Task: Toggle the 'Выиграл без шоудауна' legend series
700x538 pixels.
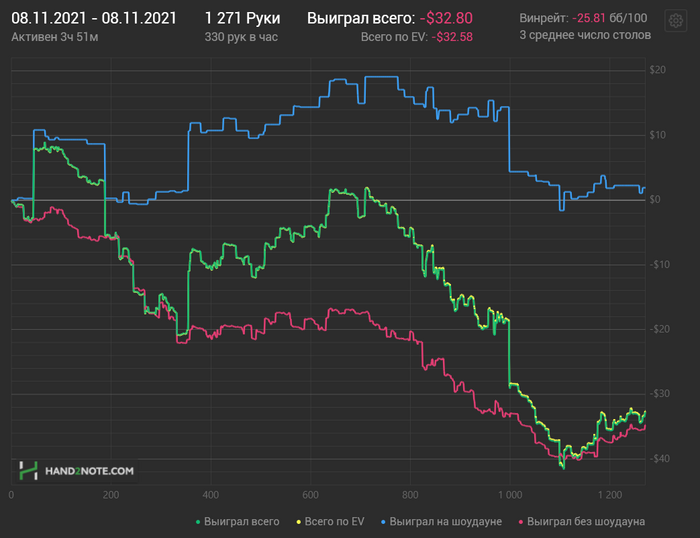Action: [582, 521]
